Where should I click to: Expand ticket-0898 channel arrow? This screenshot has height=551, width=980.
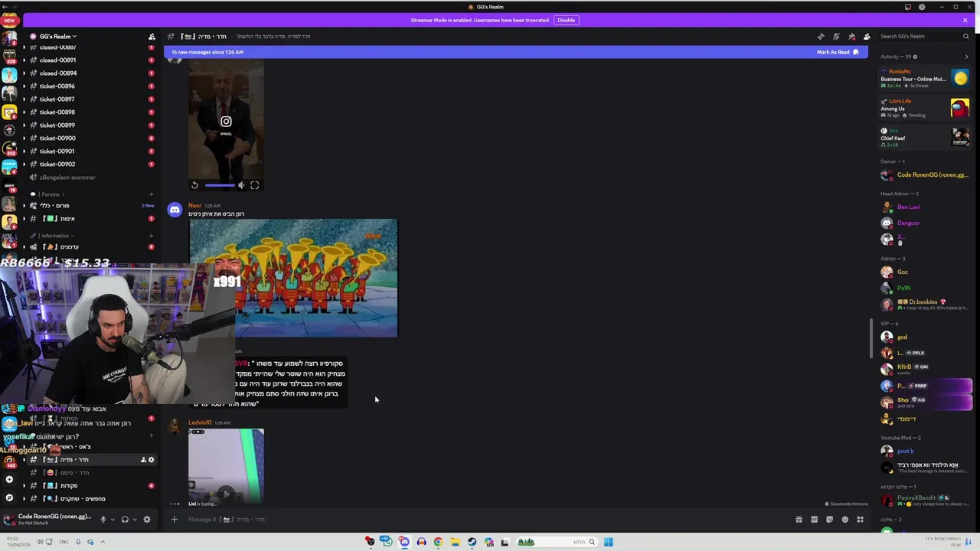[x=24, y=112]
